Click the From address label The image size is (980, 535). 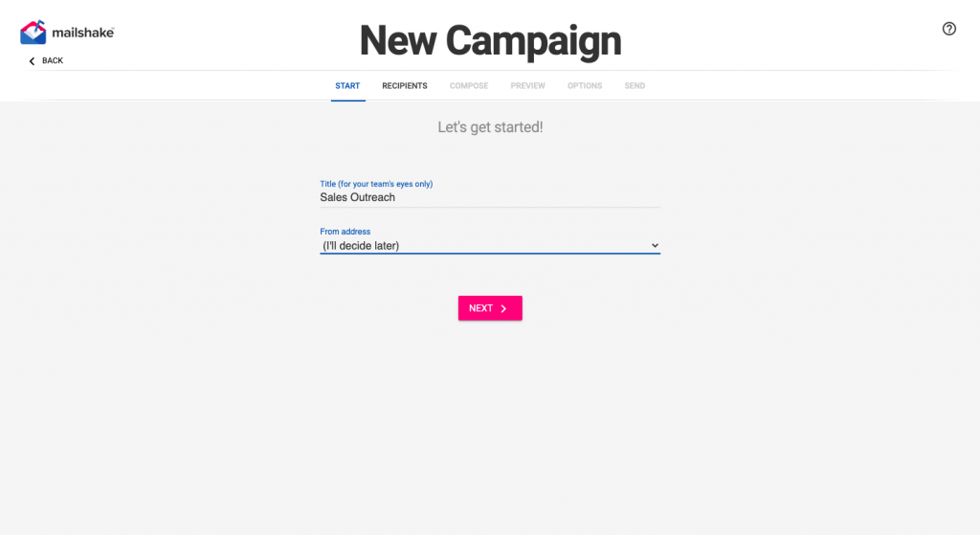(x=345, y=232)
